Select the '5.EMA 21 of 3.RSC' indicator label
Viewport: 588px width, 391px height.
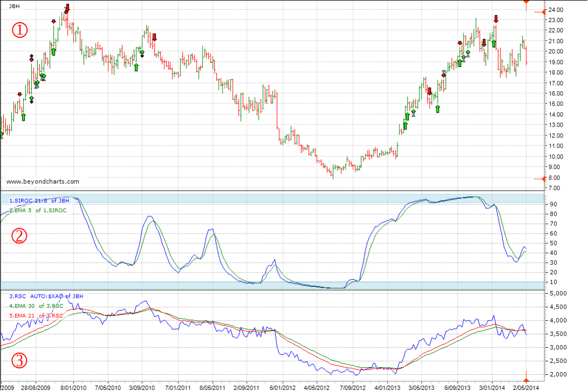coord(36,315)
